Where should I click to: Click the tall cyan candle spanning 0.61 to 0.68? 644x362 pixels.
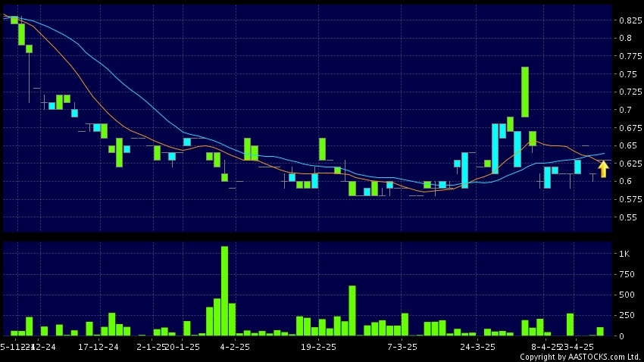point(495,148)
